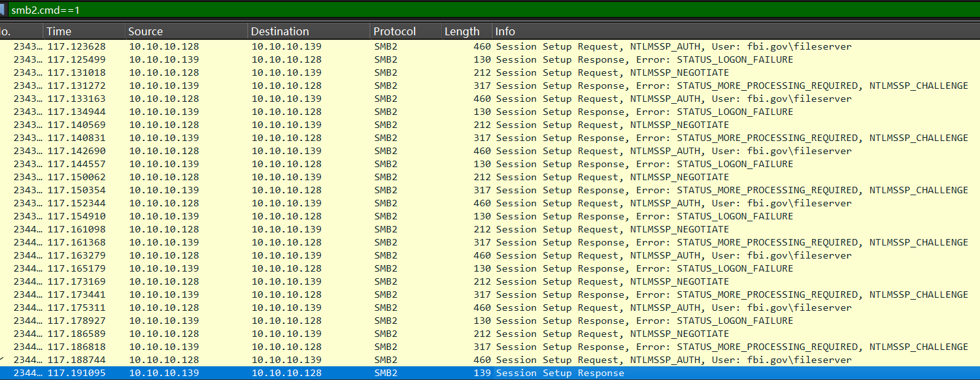Click the Destination column header
The width and height of the screenshot is (980, 380).
(x=280, y=31)
